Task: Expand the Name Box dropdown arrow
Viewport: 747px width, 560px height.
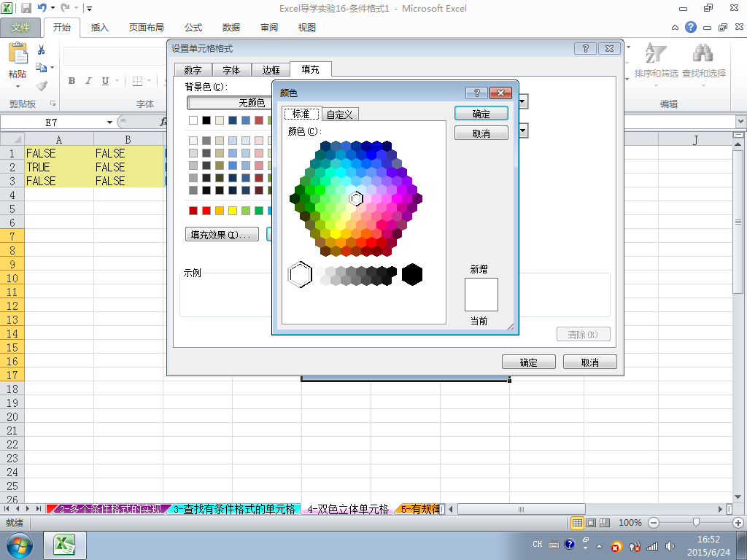Action: tap(109, 122)
